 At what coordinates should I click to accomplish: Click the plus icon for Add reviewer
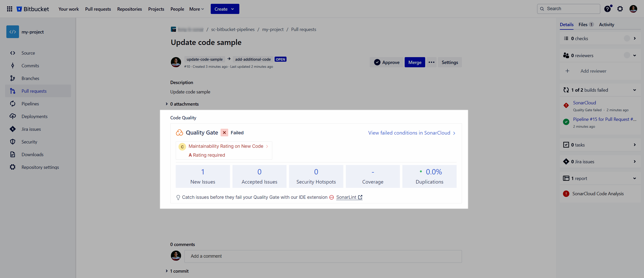click(x=567, y=71)
